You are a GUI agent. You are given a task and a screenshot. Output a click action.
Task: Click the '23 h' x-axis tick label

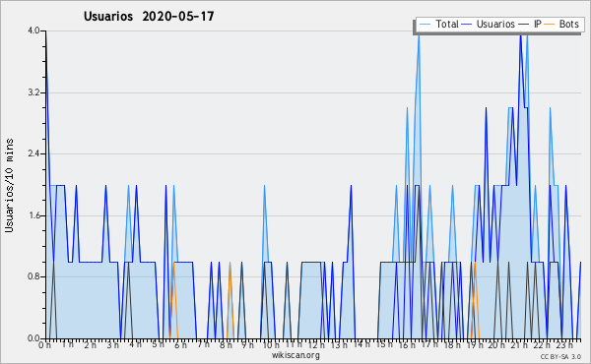(x=565, y=345)
